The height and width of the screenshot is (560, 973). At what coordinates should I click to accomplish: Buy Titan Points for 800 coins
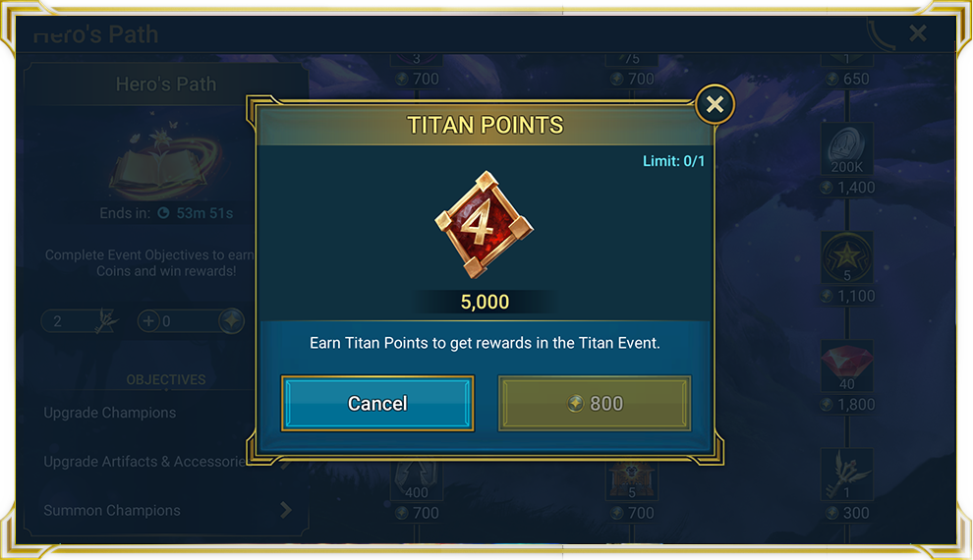coord(595,403)
